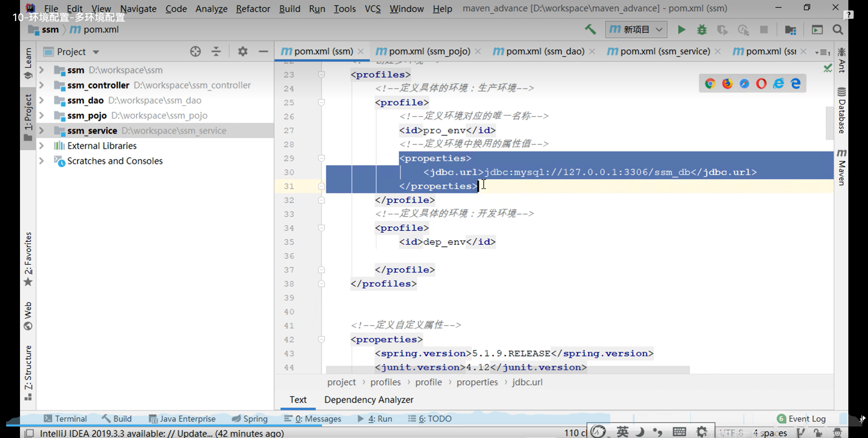868x438 pixels.
Task: Open the run configuration dropdown 新项目
Action: tap(636, 30)
